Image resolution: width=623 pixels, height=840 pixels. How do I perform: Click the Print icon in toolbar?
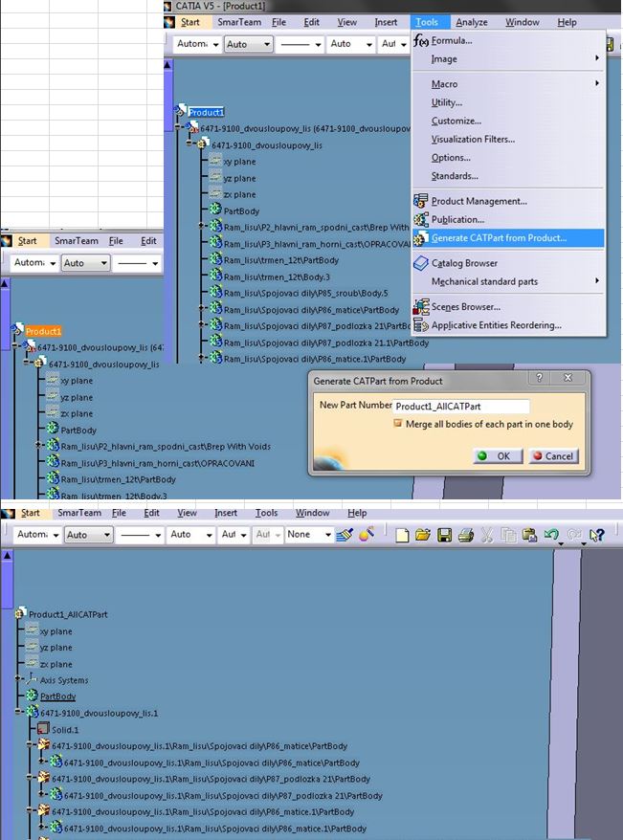point(465,536)
